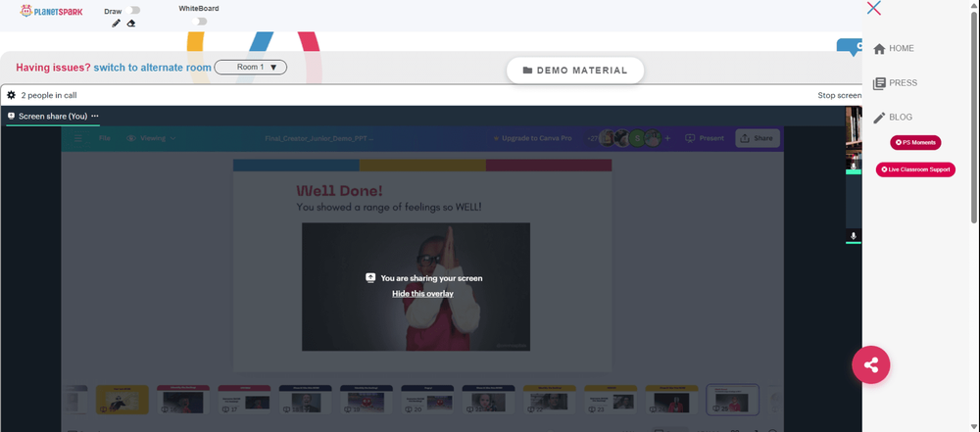Close the side menu with X

coord(874,8)
